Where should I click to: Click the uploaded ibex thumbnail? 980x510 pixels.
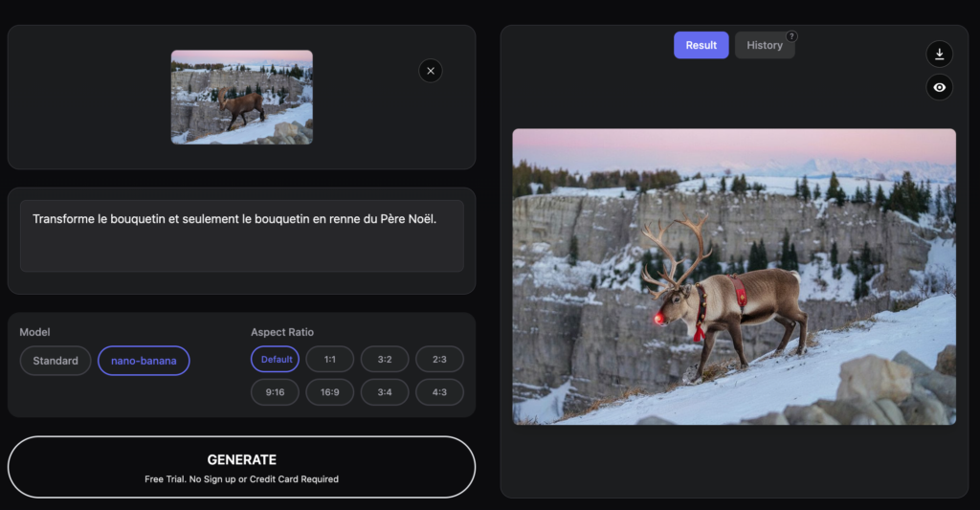tap(241, 97)
